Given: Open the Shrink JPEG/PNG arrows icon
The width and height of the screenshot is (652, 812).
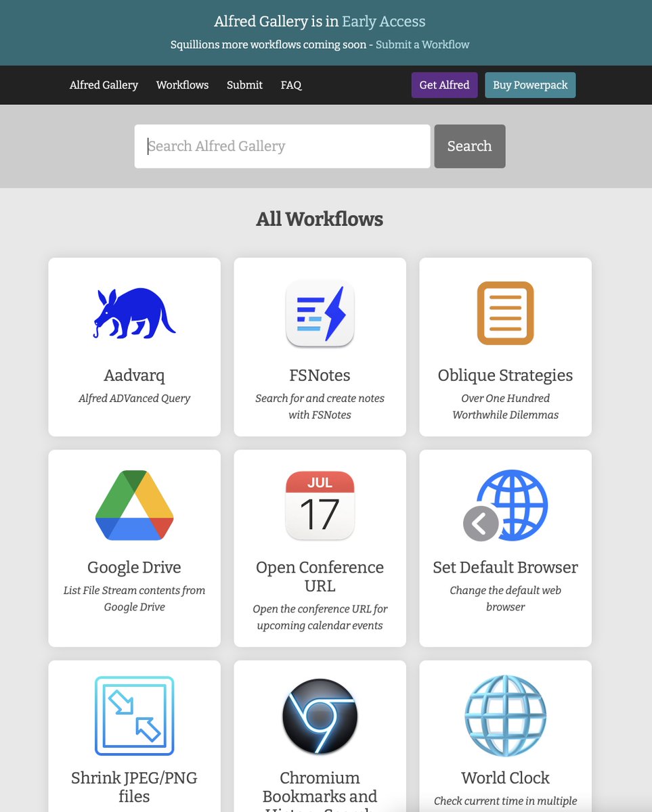Looking at the screenshot, I should coord(135,716).
